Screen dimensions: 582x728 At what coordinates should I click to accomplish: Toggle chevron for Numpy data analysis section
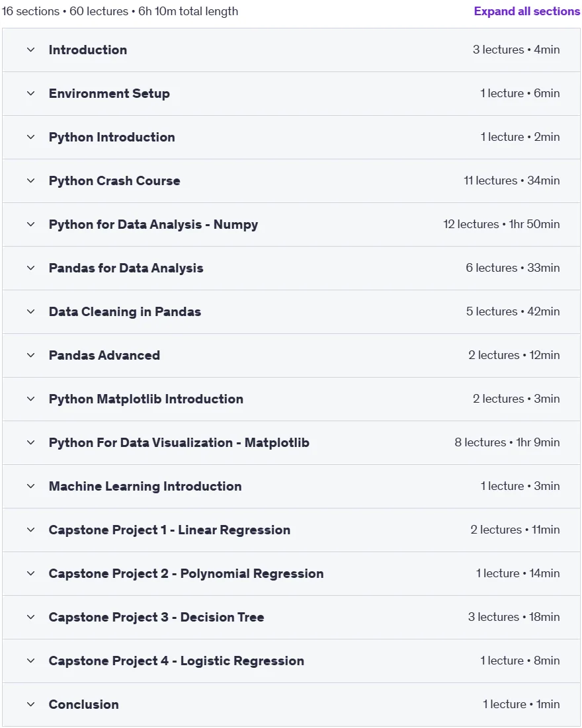(30, 224)
